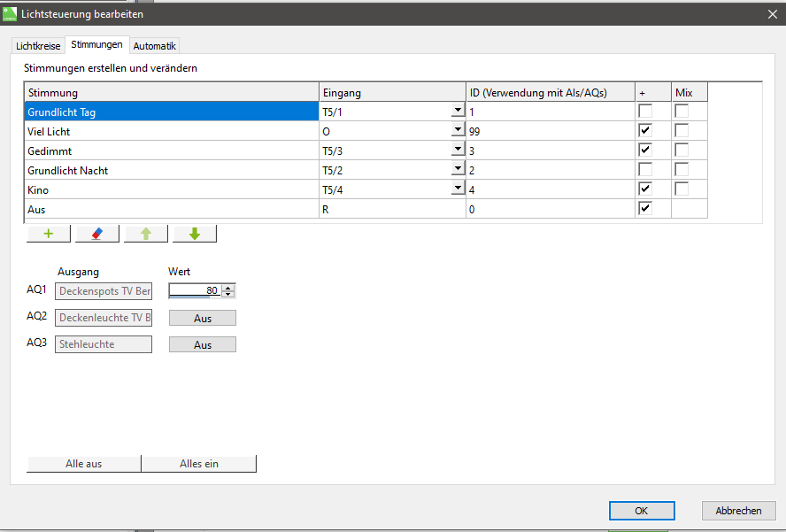Viewport: 786px width, 532px height.
Task: Increase AQ1 value with spinner up arrow
Action: (x=228, y=287)
